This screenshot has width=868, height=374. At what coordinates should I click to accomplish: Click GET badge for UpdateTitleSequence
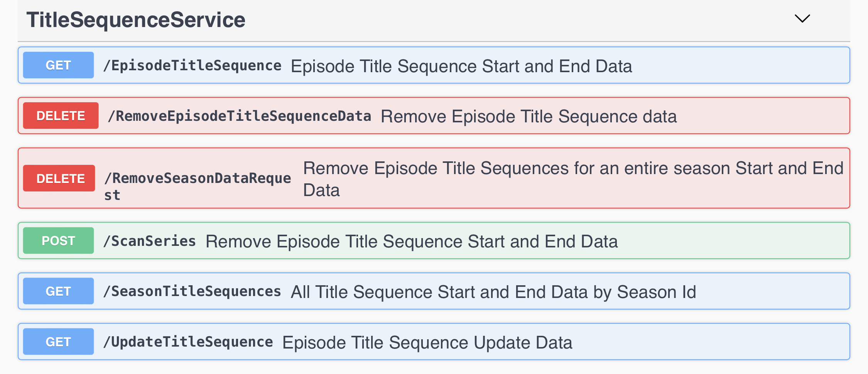pos(58,342)
